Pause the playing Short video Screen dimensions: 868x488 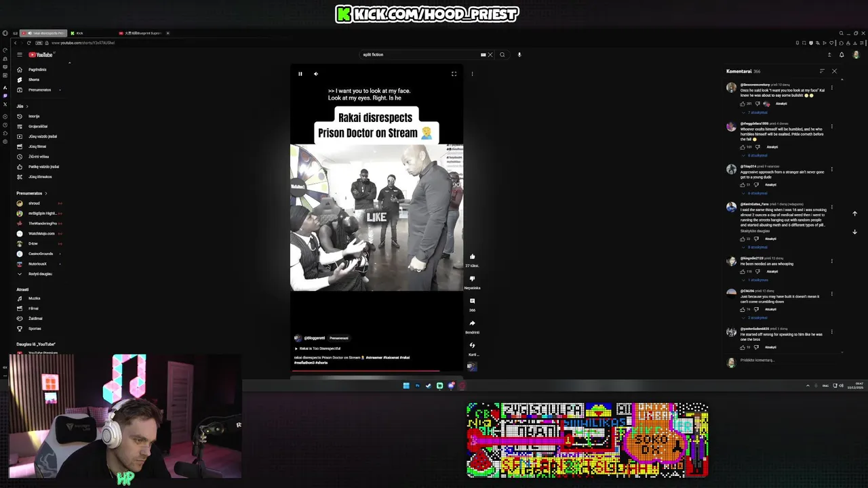click(x=300, y=74)
